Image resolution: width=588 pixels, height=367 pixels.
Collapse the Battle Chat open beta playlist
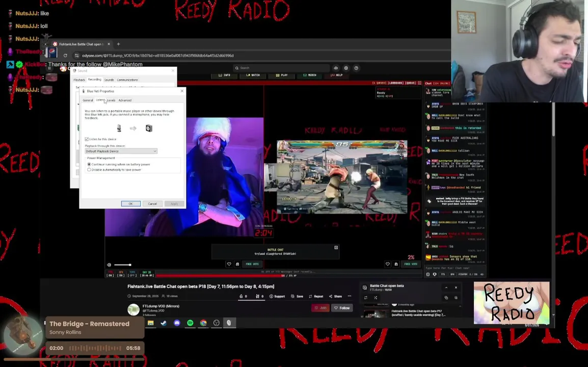tap(446, 287)
